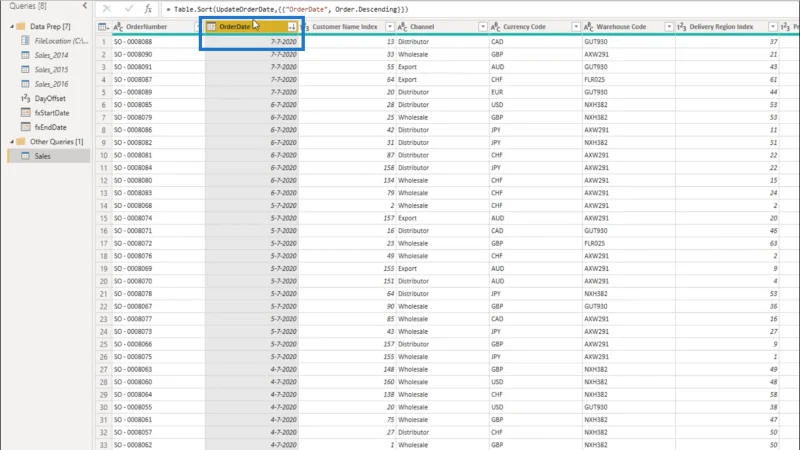
Task: Click the Sales query table icon
Action: (26, 156)
